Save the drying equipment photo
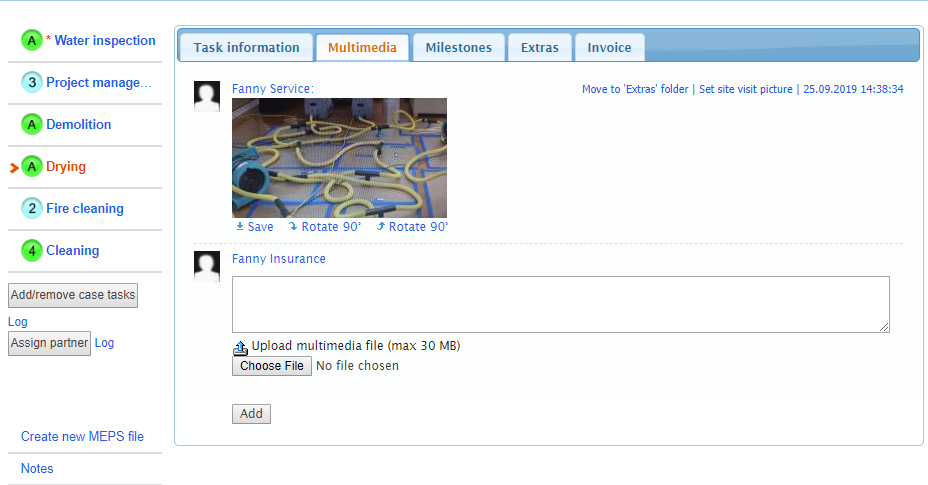 point(254,227)
